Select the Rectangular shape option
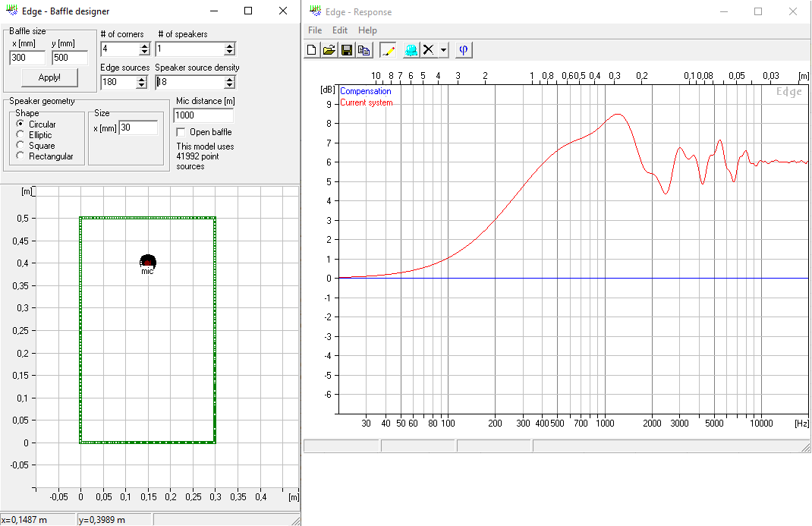Screen dimensions: 812x526 (x=20, y=156)
